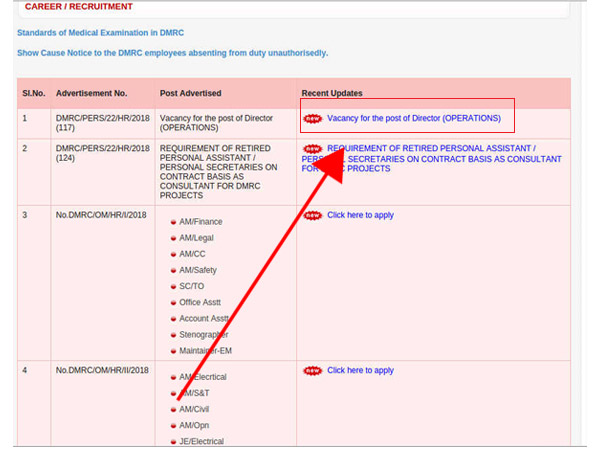Click Office Asstt list item
Screen dimensions: 600x450
(x=200, y=302)
